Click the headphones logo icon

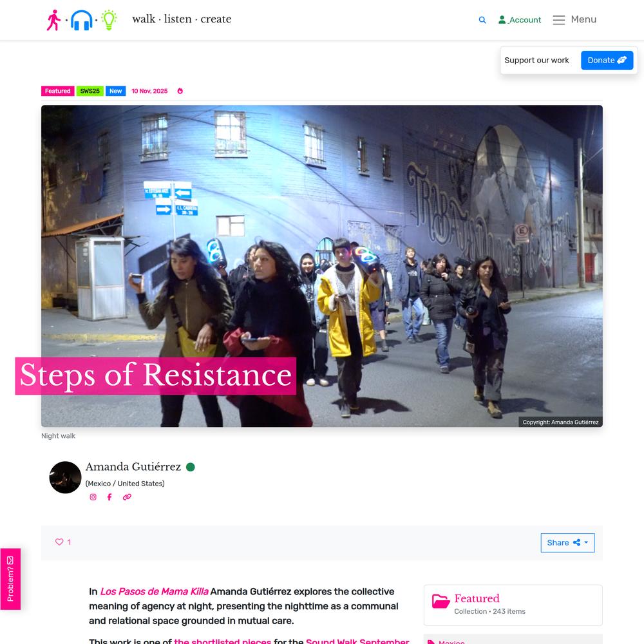pos(81,20)
